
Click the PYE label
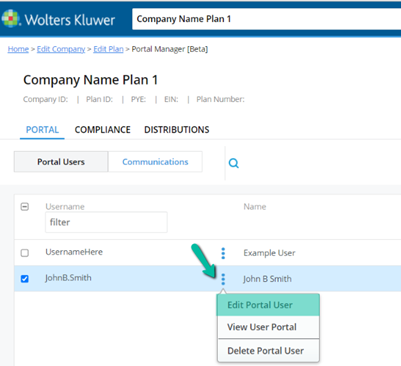point(138,99)
